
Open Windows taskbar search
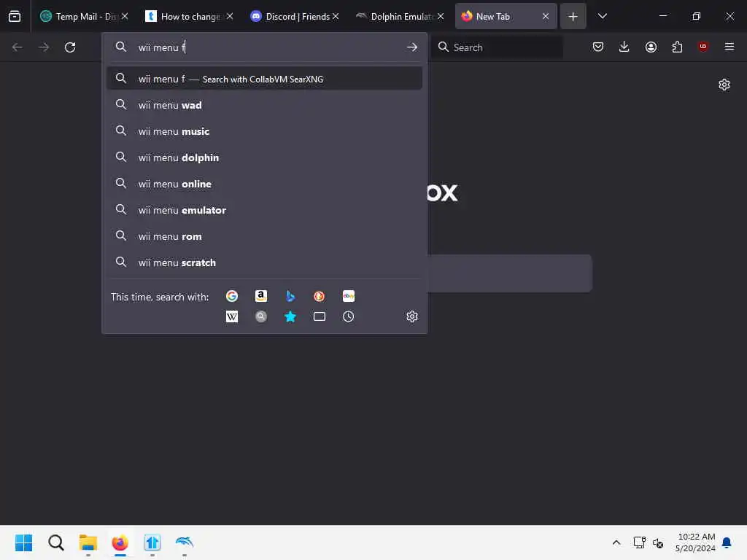coord(55,542)
